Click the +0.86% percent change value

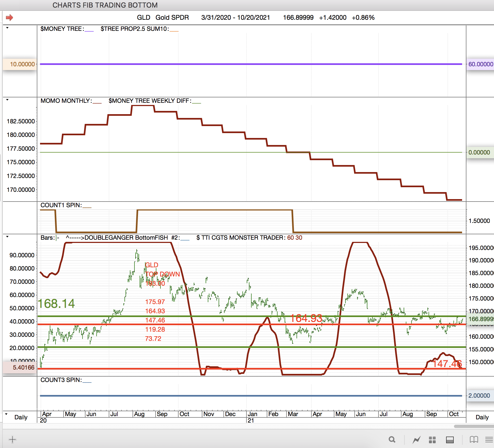tap(363, 18)
